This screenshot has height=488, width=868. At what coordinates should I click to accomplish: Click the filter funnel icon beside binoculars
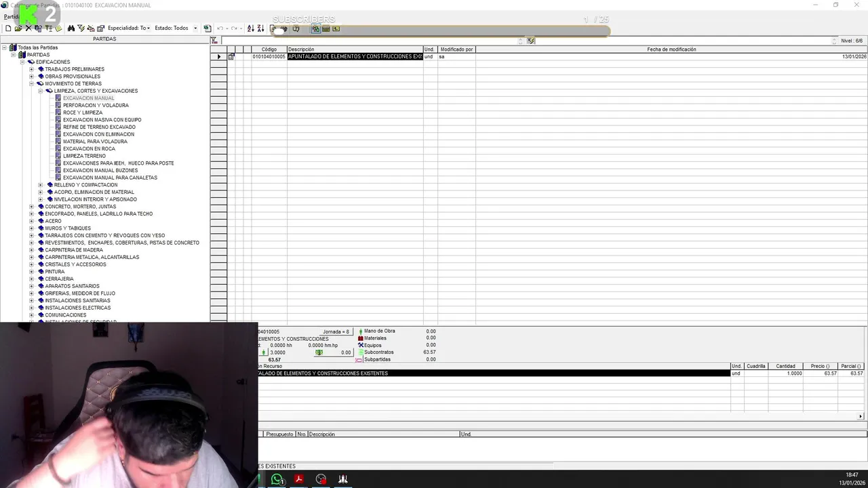(x=81, y=28)
